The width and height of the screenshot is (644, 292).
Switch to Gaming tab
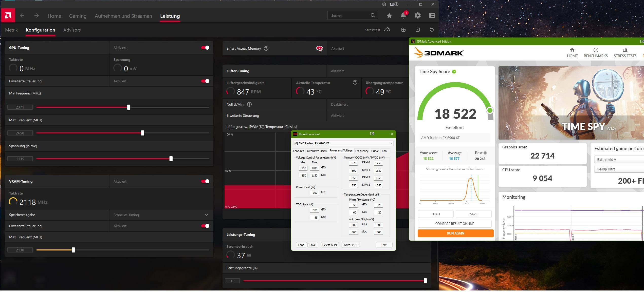click(x=78, y=16)
